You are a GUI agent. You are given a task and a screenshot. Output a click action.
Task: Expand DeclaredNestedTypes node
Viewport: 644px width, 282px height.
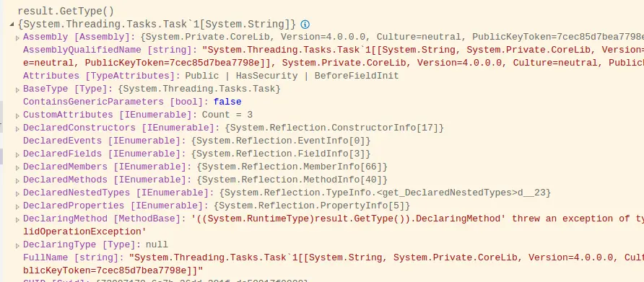tap(17, 194)
